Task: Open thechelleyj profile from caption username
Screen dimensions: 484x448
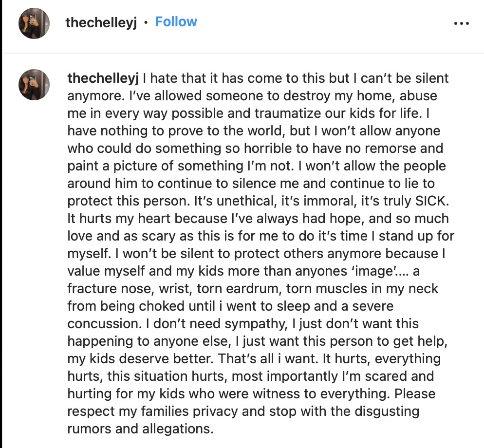Action: point(103,78)
